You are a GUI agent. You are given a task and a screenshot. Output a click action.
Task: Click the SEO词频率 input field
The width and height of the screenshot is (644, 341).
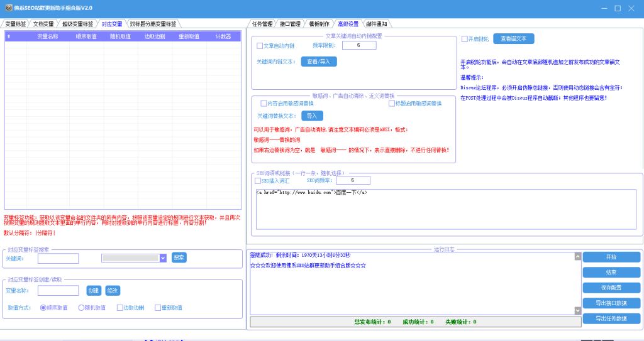coord(353,180)
